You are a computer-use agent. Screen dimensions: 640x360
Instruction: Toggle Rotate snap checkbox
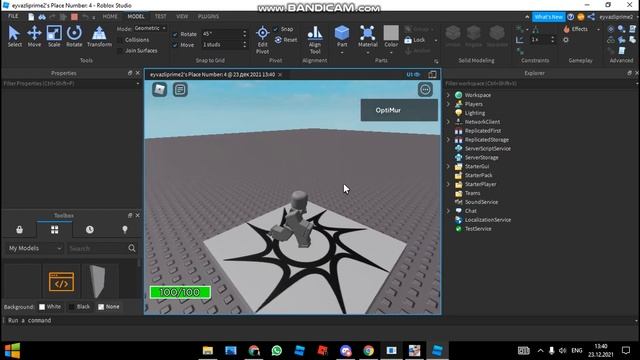tap(175, 34)
